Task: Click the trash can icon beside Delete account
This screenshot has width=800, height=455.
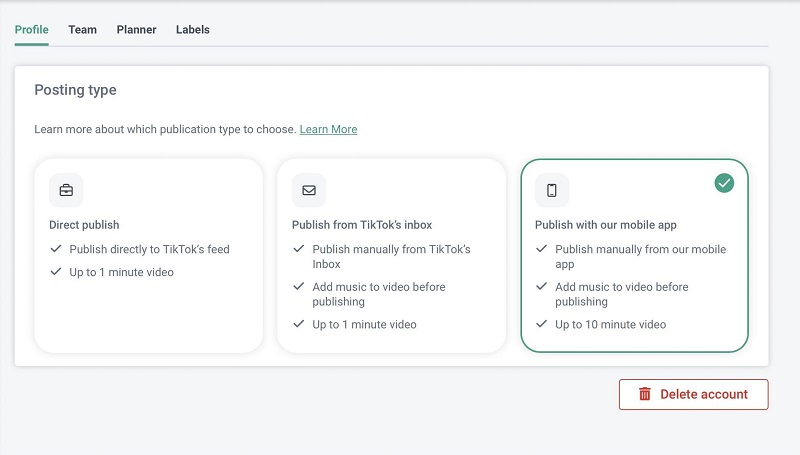Action: click(645, 394)
